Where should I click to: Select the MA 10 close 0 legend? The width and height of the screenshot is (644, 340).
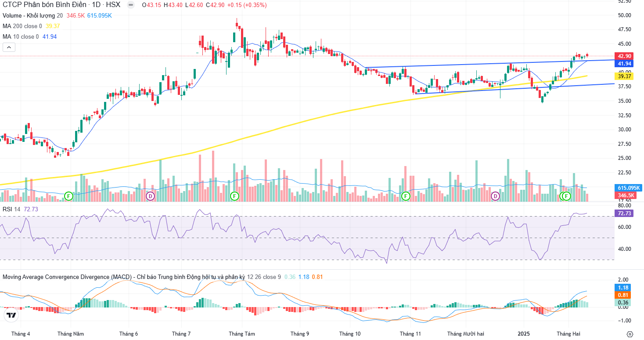tap(21, 36)
